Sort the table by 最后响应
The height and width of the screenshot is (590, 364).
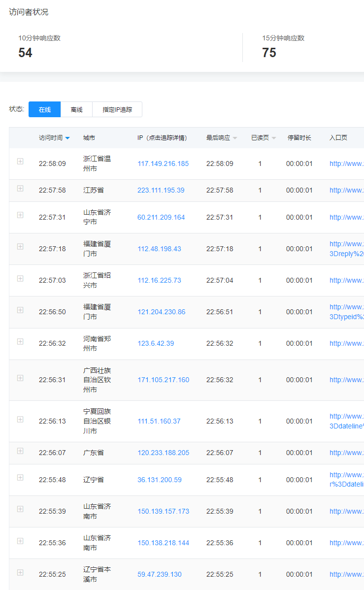[x=235, y=138]
